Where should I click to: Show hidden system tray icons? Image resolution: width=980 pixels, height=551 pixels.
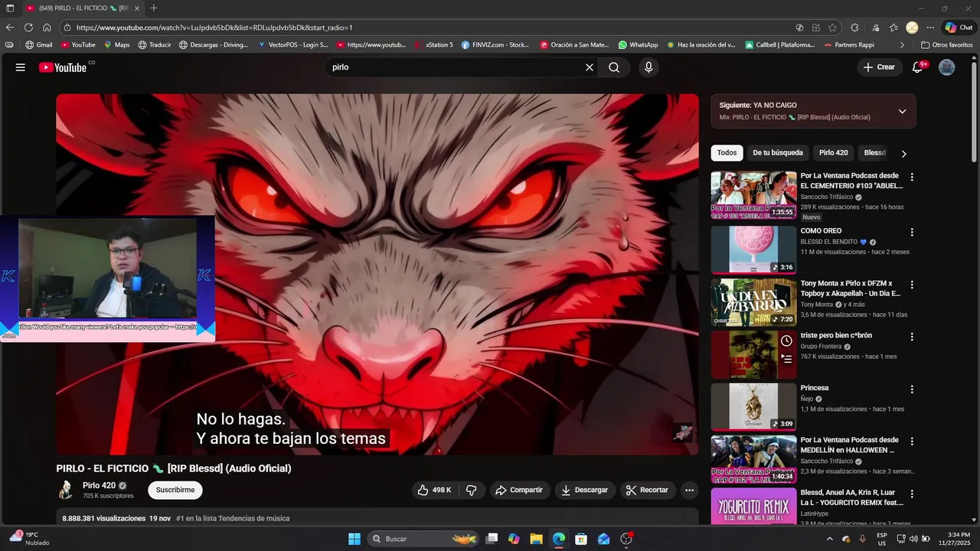coord(829,539)
